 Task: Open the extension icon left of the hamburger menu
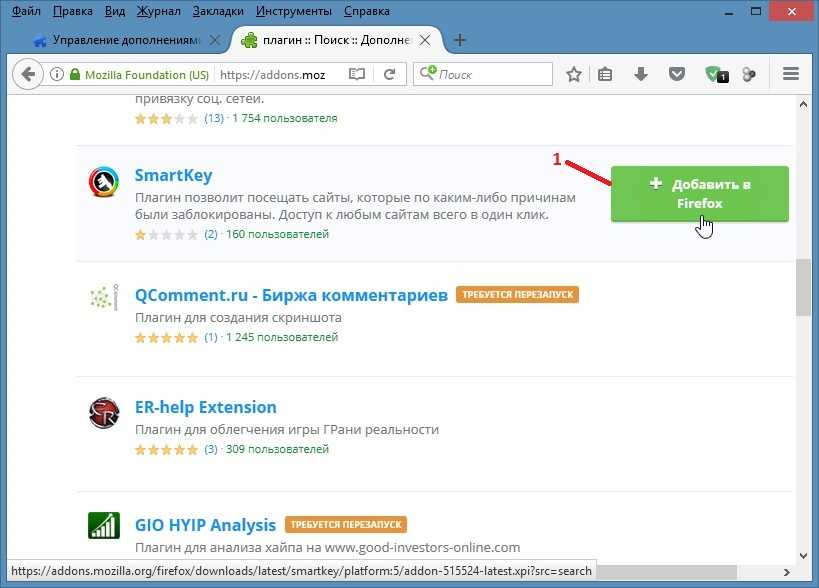749,75
